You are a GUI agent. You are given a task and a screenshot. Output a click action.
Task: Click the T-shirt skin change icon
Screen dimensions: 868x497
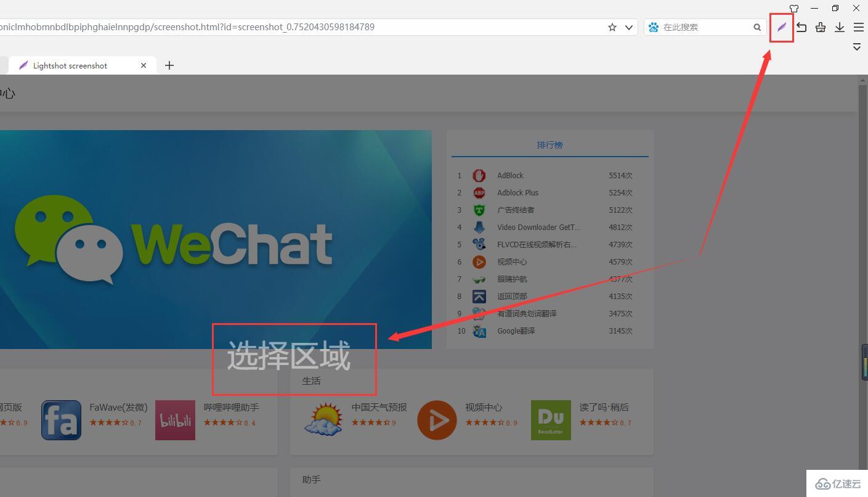coord(794,8)
